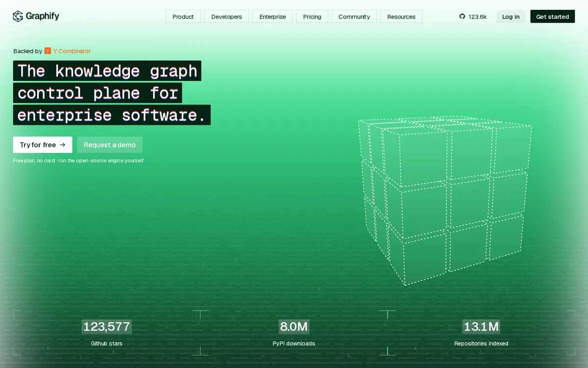Open the Product menu
The height and width of the screenshot is (368, 588).
pos(183,17)
